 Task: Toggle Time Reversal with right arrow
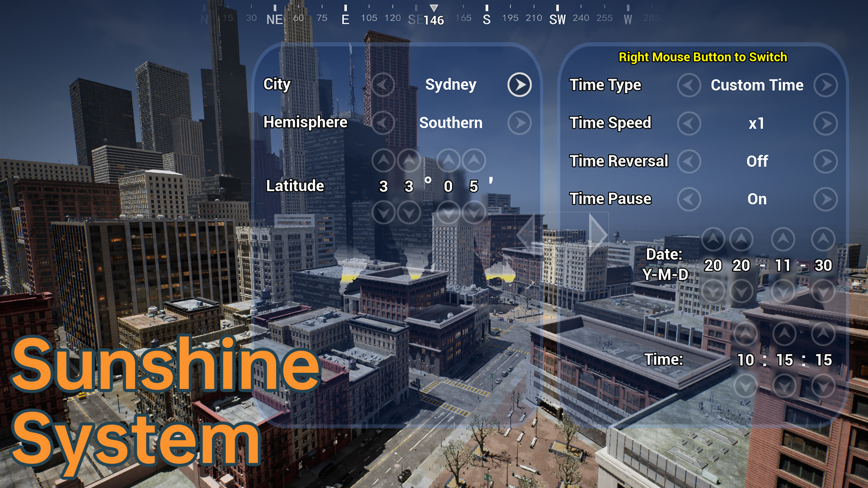tap(826, 161)
